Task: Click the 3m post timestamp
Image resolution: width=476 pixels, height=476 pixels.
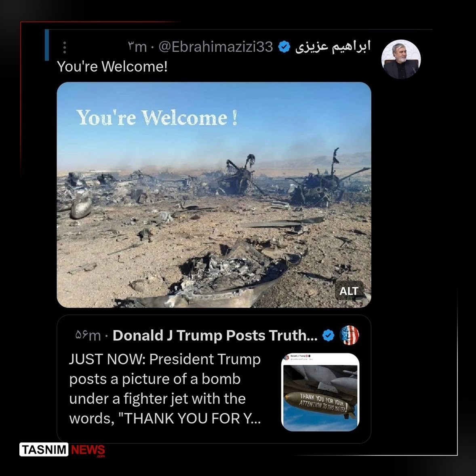Action: (137, 47)
